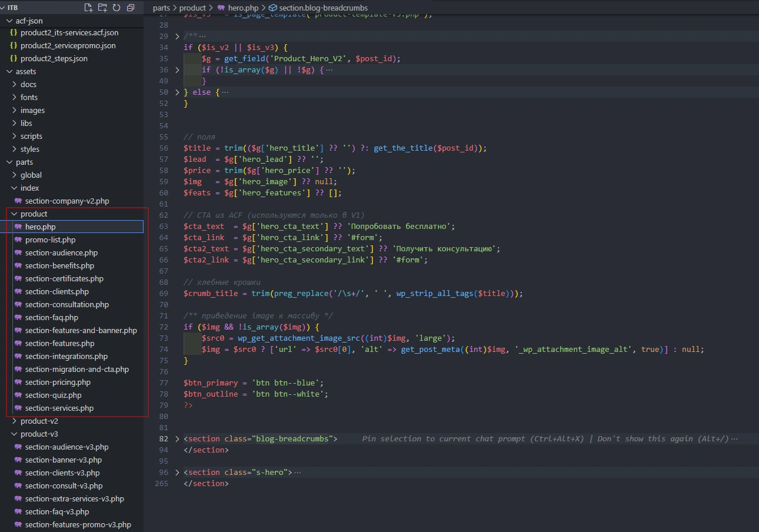
Task: Unfold the else block on line 50
Action: tap(177, 92)
